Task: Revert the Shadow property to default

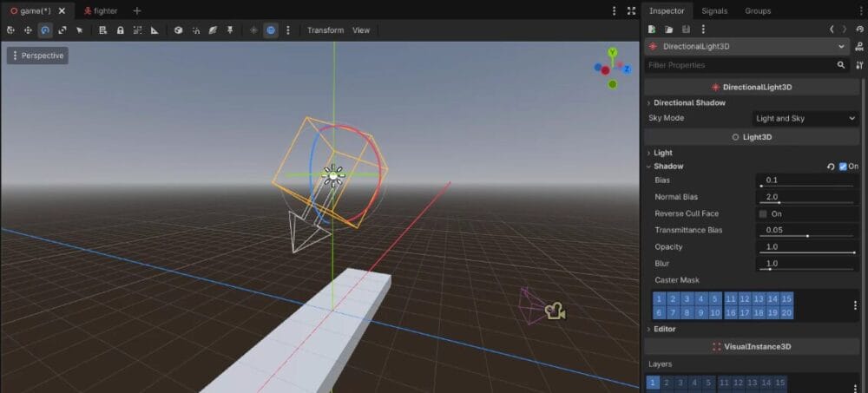Action: [x=831, y=167]
